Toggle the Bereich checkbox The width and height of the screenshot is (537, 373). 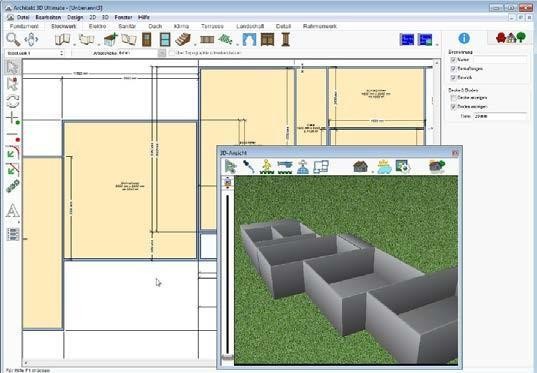coord(453,77)
